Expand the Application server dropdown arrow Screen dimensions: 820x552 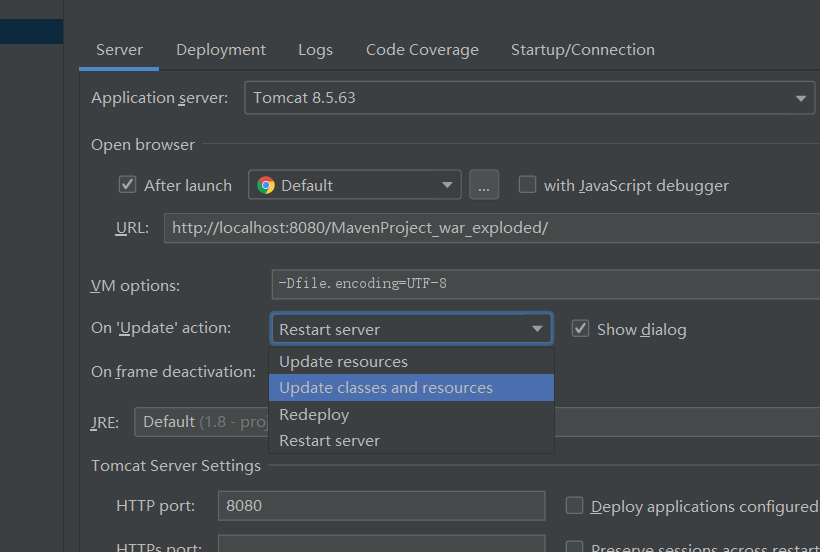click(800, 98)
